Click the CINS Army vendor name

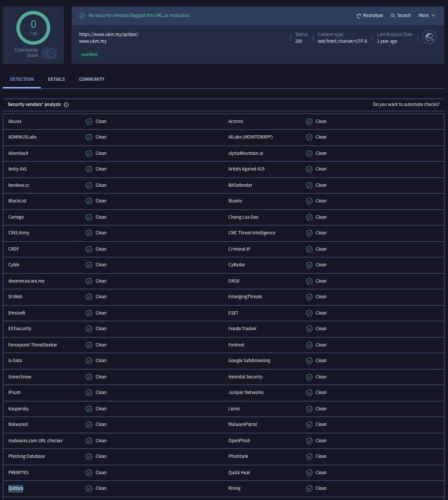point(19,232)
